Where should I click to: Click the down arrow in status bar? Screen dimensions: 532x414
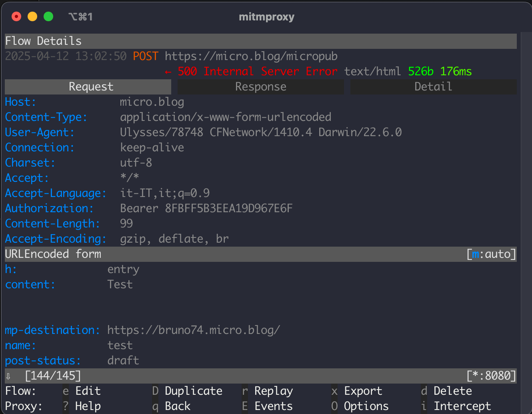click(8, 376)
